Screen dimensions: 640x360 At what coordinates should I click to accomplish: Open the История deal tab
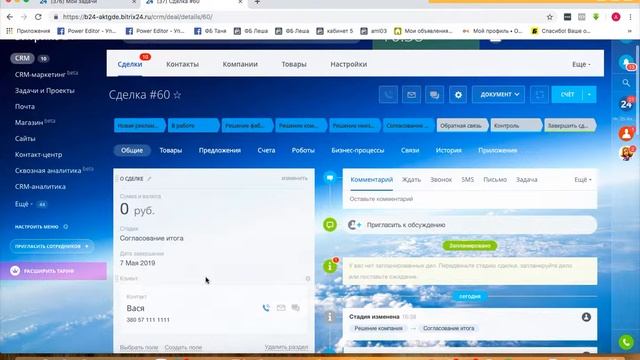click(x=449, y=150)
